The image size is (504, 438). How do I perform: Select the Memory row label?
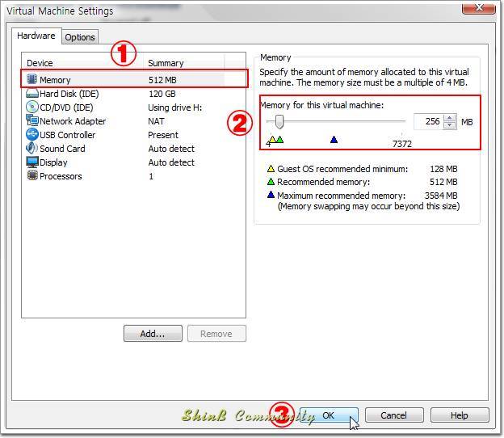tap(55, 80)
